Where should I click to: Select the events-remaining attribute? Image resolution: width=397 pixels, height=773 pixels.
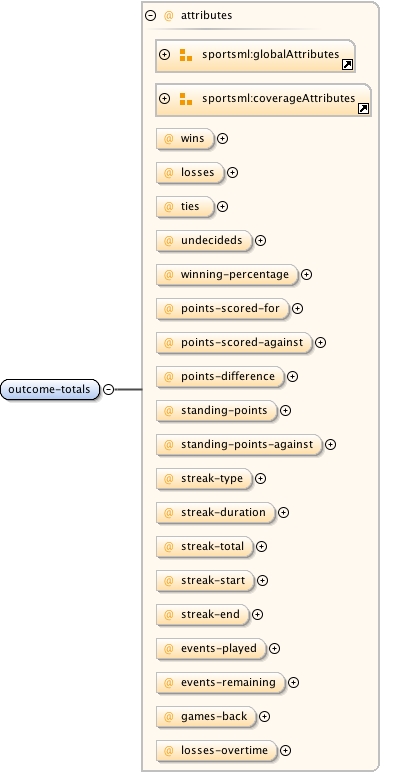point(221,683)
